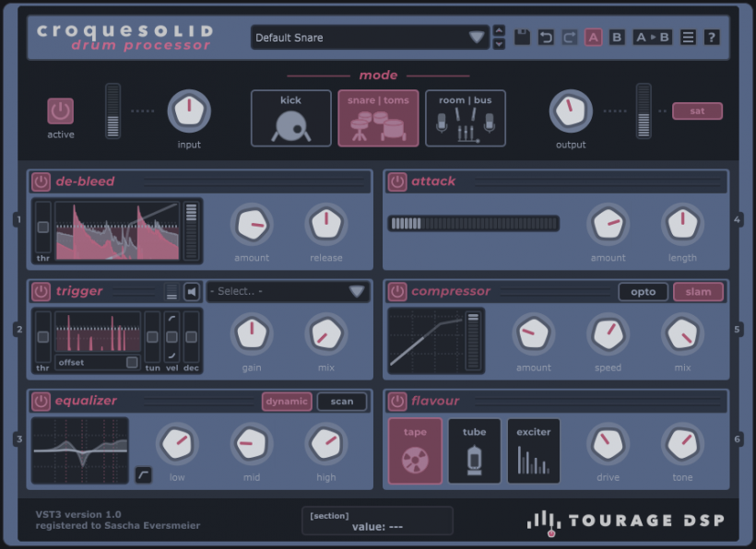Undo the last change
The image size is (756, 549).
click(x=546, y=38)
